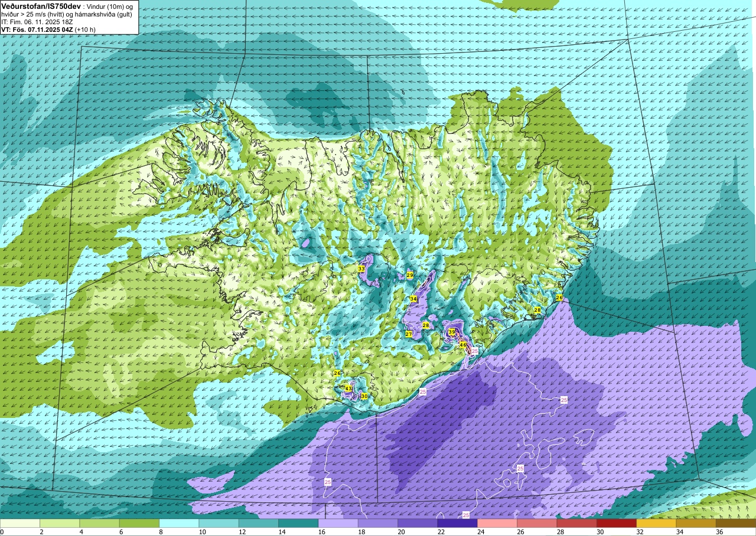The image size is (756, 536).
Task: Click the 6–8 m/s olive green swatch
Action: click(139, 523)
